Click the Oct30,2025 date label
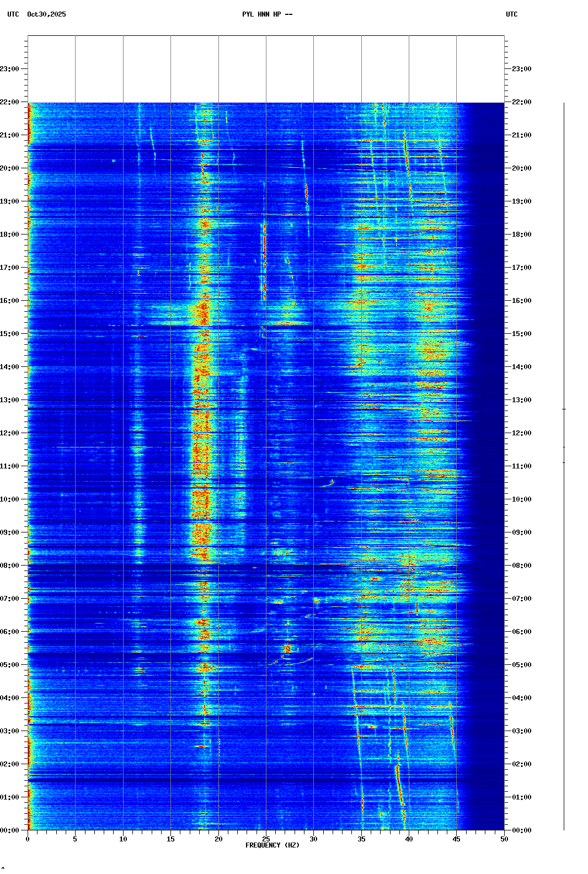This screenshot has width=588, height=874. 46,14
